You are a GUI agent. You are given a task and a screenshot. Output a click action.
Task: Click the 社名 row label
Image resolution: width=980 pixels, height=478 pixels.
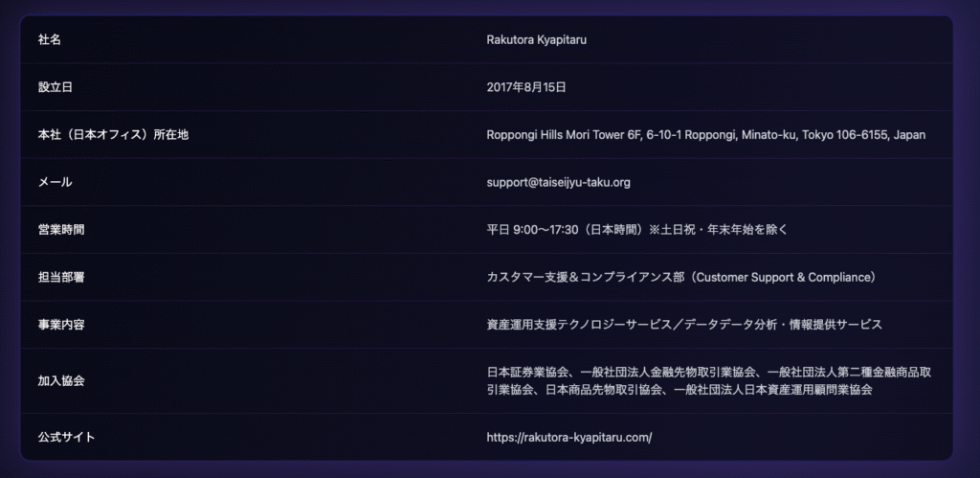50,39
